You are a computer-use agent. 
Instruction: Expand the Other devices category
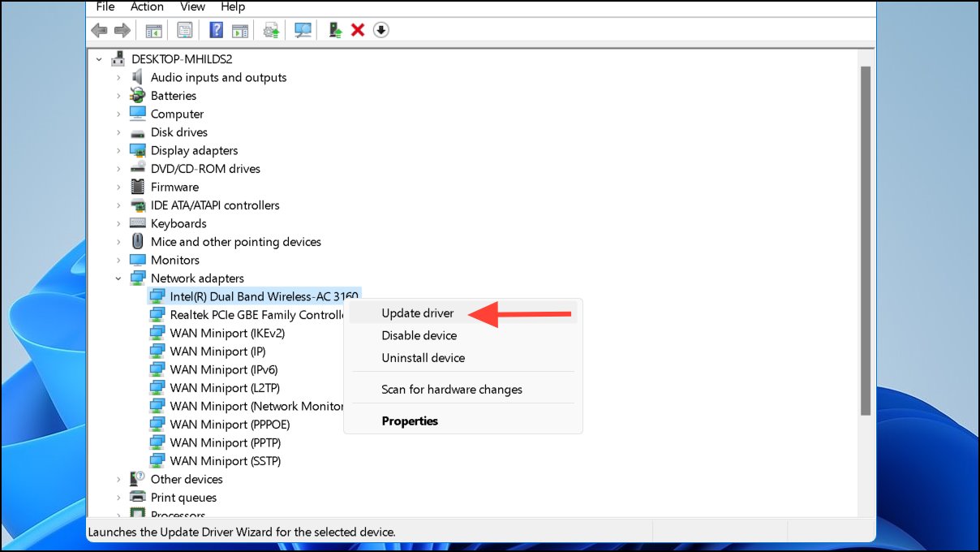tap(118, 479)
